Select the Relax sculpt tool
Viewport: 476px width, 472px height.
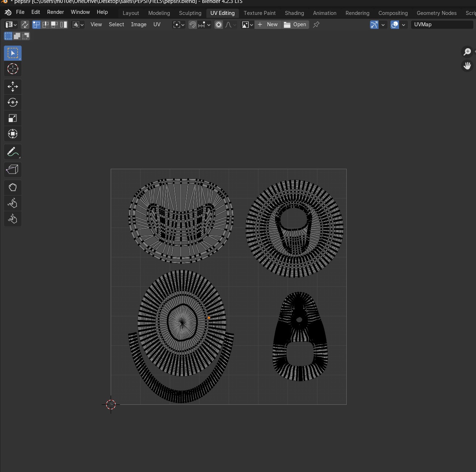tap(13, 203)
